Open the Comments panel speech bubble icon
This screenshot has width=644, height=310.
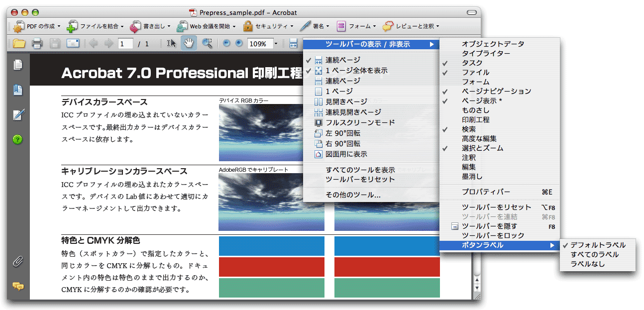point(18,286)
